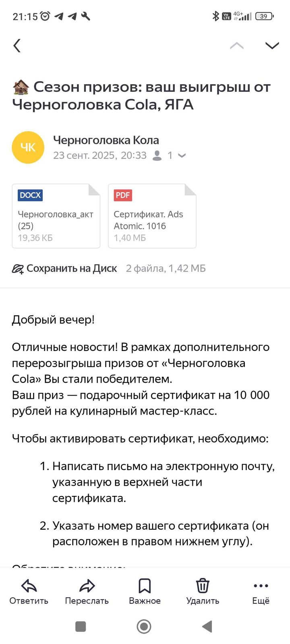Image resolution: width=290 pixels, height=644 pixels.
Task: Tap the back arrow icon
Action: pyautogui.click(x=17, y=45)
